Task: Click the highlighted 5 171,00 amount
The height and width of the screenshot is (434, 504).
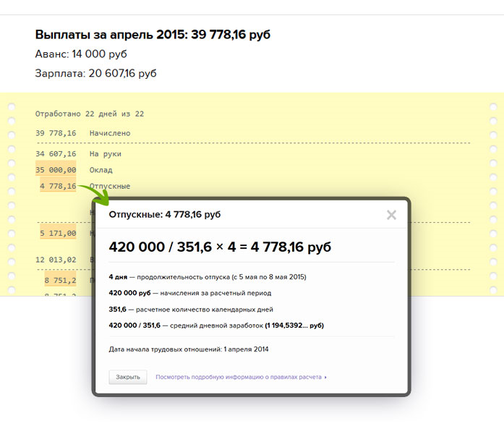Action: (x=59, y=234)
